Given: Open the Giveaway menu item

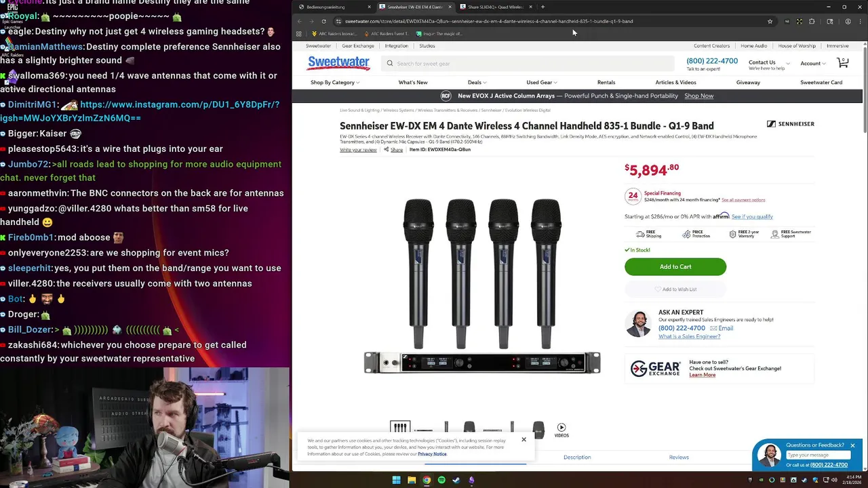Looking at the screenshot, I should (748, 83).
